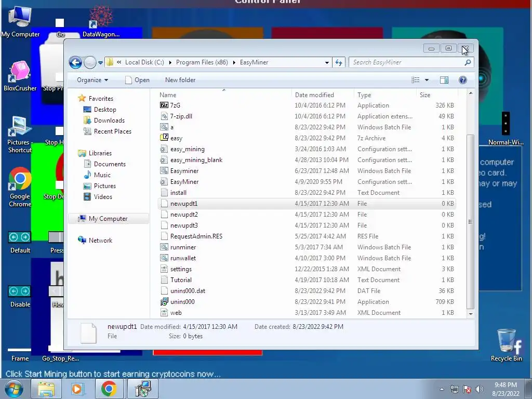Show hidden tray icons arrow
This screenshot has width=532, height=399.
pyautogui.click(x=442, y=389)
